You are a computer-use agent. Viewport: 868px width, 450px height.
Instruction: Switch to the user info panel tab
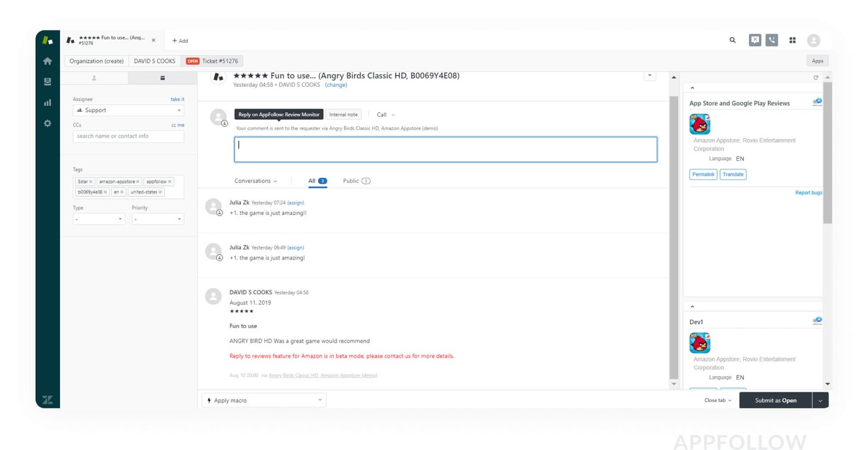(x=94, y=78)
